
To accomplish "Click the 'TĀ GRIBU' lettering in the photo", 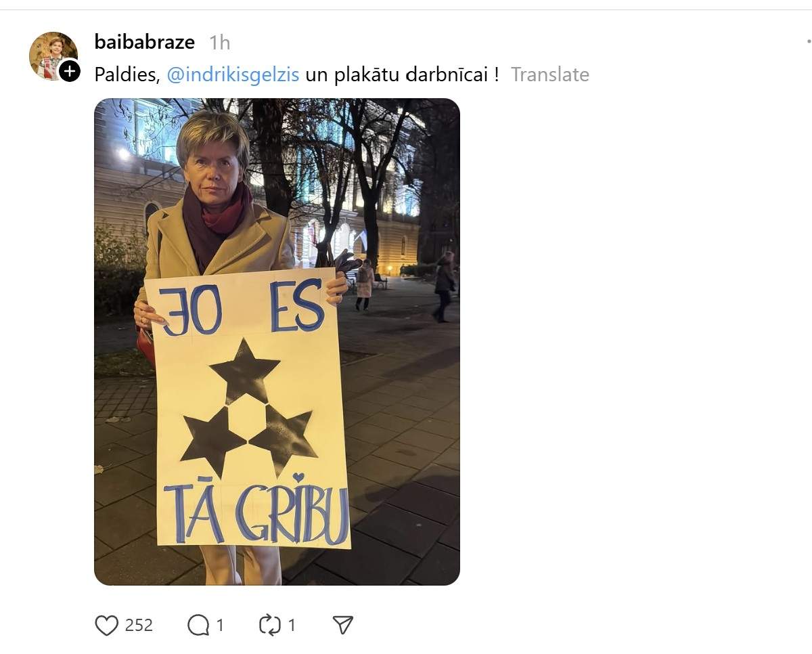I will (257, 515).
